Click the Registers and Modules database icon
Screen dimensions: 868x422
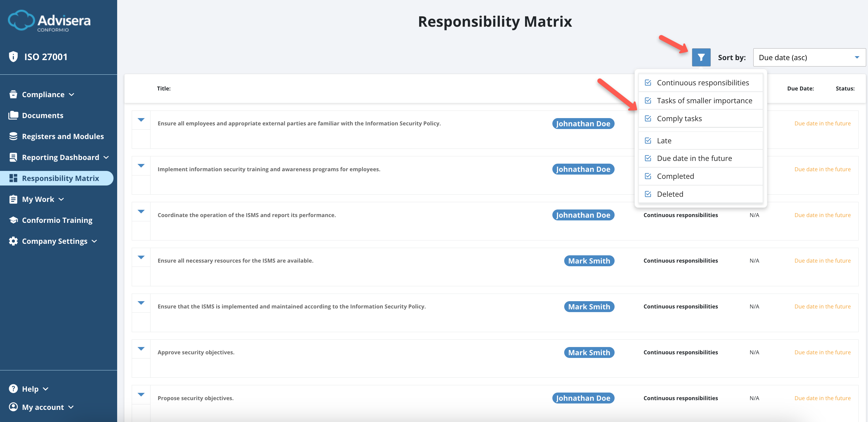pos(13,136)
